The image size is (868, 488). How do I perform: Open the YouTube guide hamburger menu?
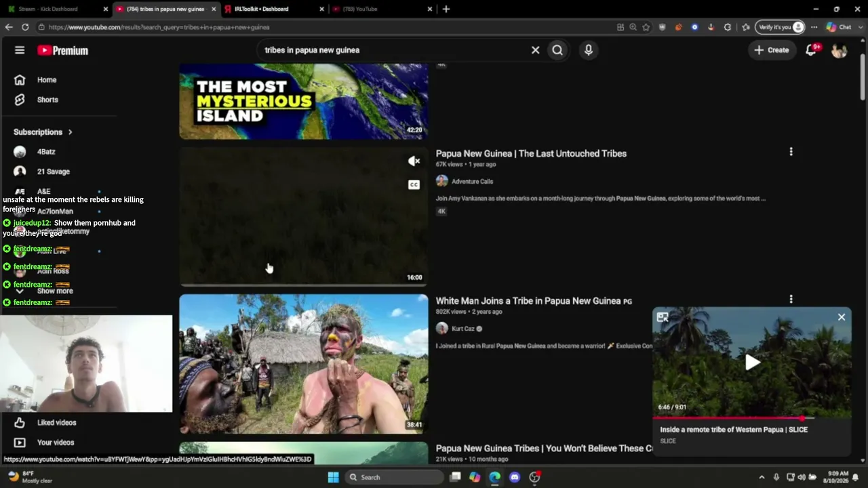point(20,50)
